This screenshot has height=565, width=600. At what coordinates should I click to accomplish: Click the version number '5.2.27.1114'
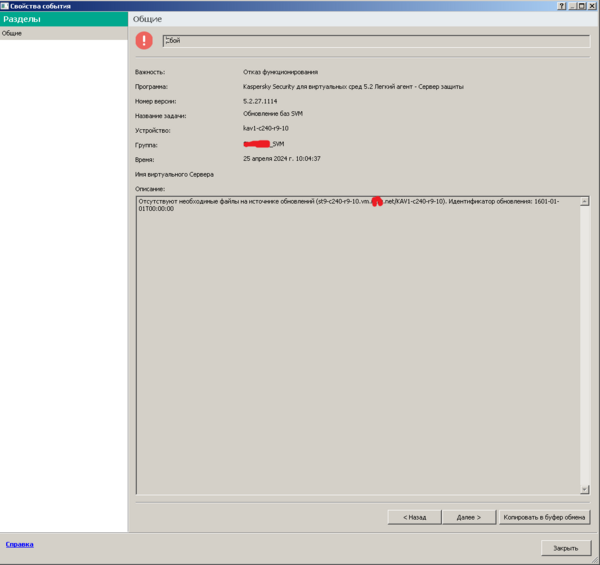(260, 101)
